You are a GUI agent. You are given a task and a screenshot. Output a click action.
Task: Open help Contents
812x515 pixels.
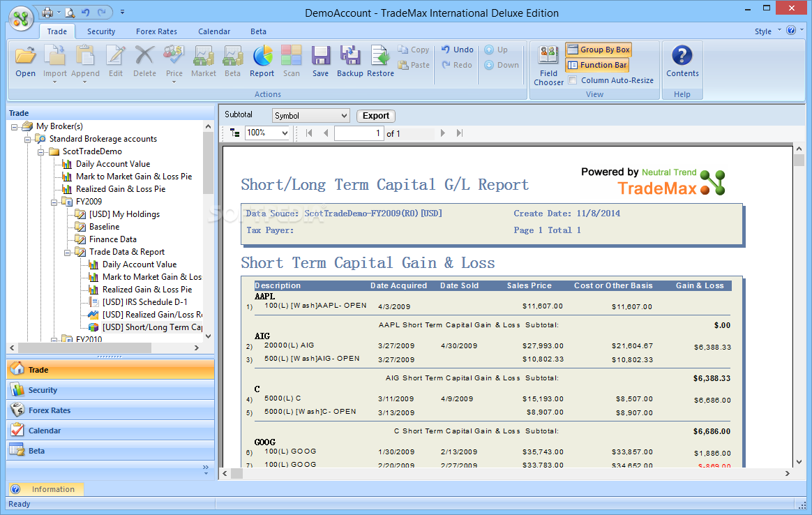[x=682, y=61]
